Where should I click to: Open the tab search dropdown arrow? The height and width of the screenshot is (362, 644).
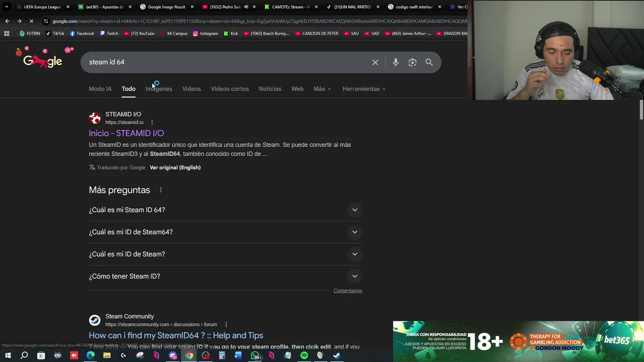6,7
